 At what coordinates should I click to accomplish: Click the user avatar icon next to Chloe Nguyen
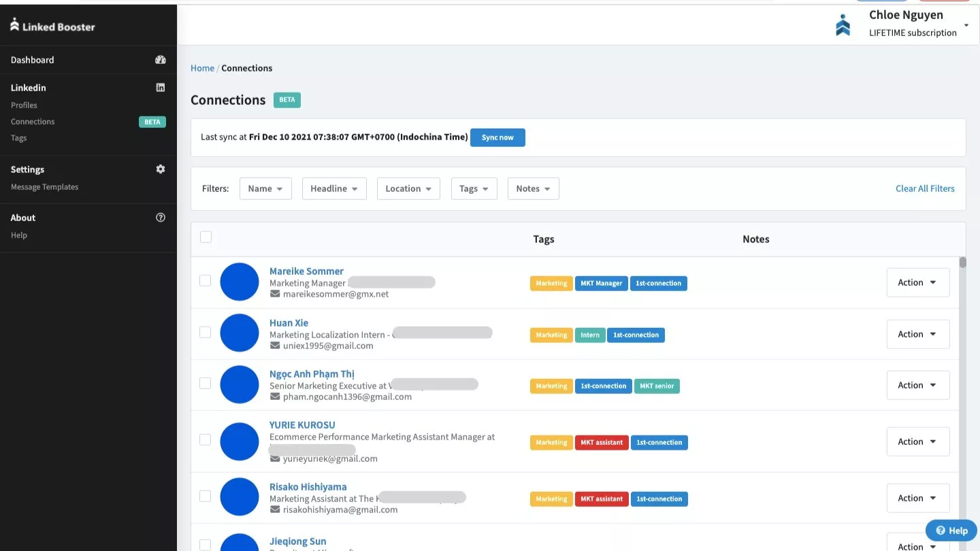[843, 25]
